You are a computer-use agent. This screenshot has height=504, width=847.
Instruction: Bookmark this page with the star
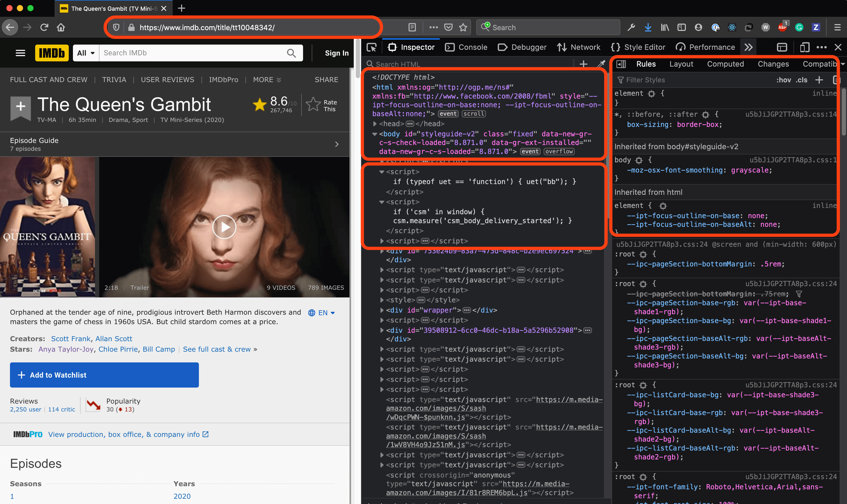pyautogui.click(x=463, y=28)
